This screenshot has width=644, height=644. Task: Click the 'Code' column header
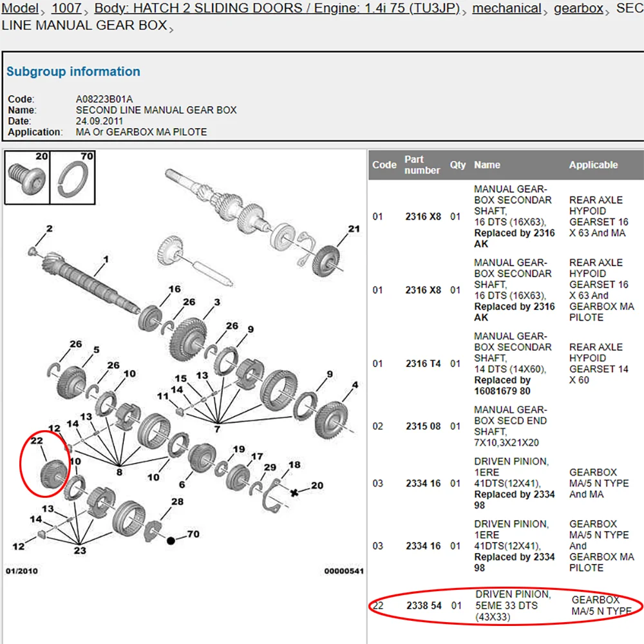coord(384,165)
